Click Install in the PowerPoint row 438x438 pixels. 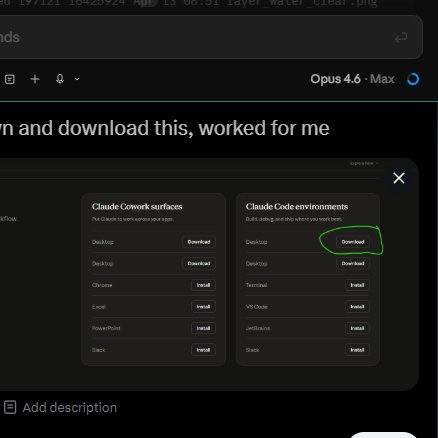pos(203,328)
